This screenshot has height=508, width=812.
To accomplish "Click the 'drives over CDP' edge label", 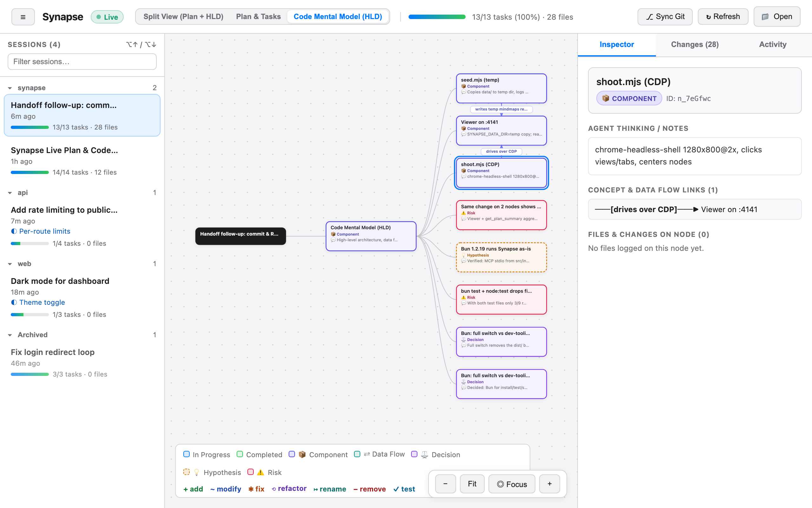I will click(x=501, y=151).
